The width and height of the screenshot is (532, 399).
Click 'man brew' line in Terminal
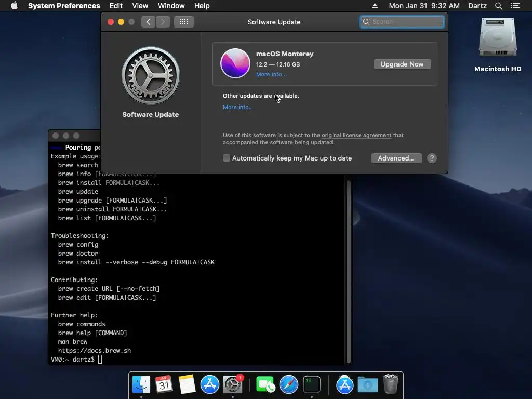click(x=73, y=342)
